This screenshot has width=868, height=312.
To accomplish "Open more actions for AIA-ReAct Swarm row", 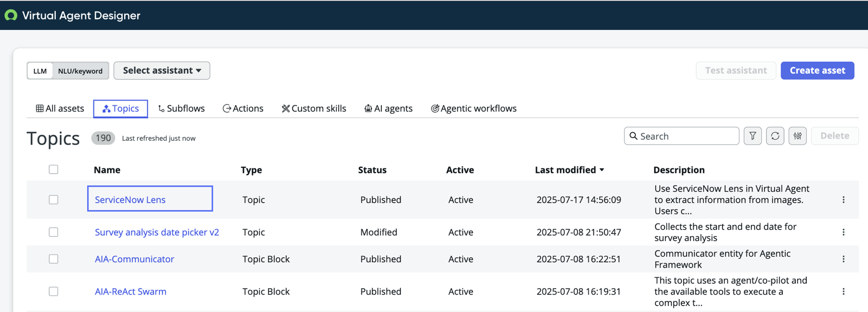I will pyautogui.click(x=844, y=291).
